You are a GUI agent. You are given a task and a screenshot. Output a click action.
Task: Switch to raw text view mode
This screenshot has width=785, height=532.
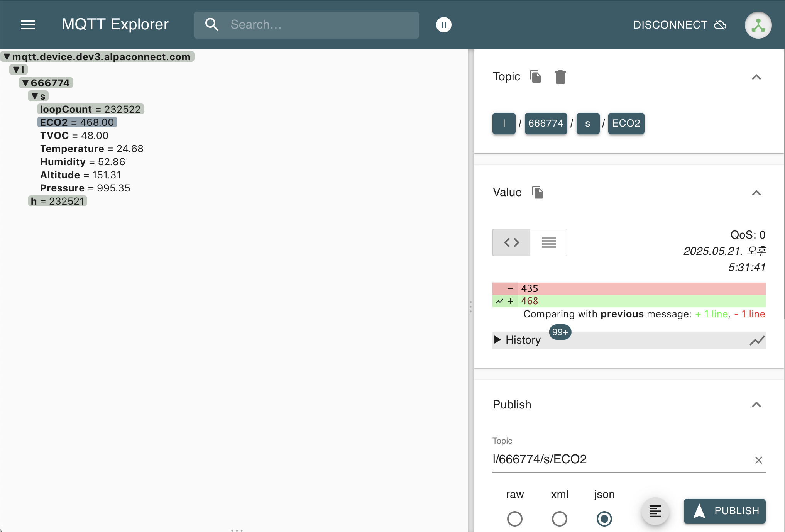click(548, 242)
